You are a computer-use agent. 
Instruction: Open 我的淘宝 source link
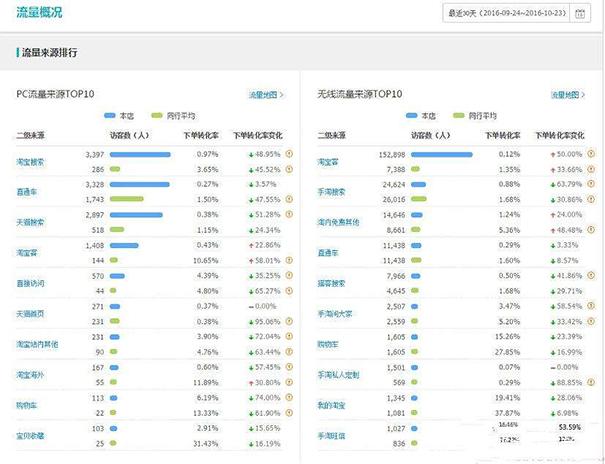click(331, 405)
